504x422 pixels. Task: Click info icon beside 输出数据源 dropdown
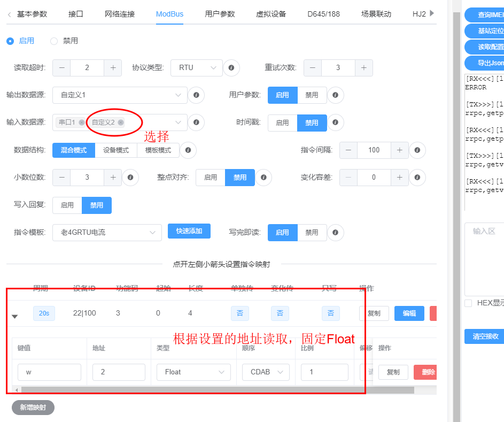pyautogui.click(x=196, y=95)
